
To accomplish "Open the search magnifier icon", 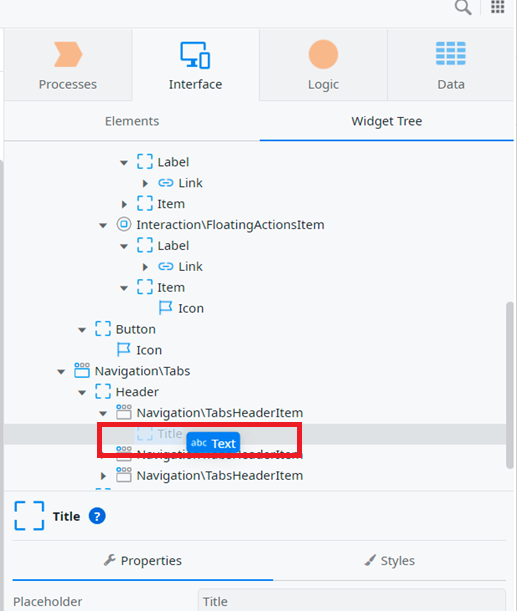I will (463, 7).
